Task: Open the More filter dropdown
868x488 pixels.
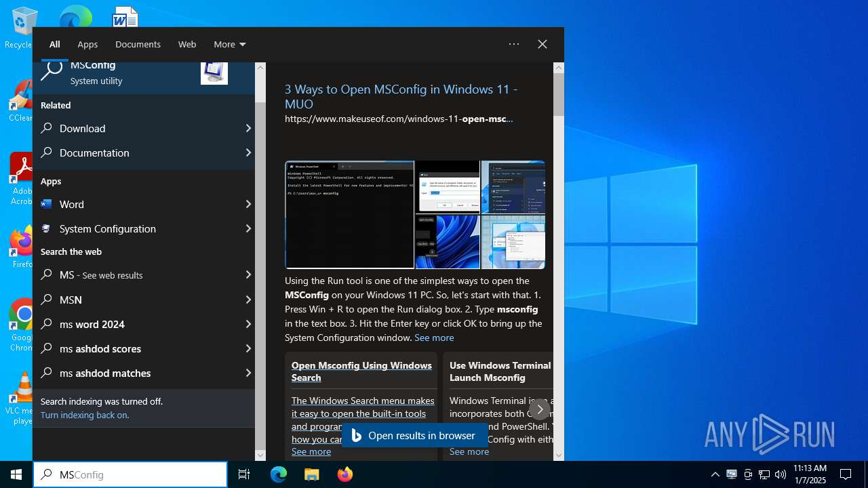Action: (x=229, y=44)
